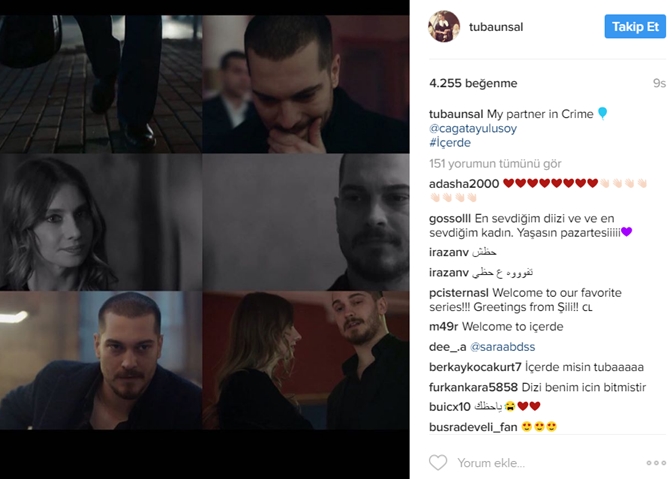Open commenter berkaykocakurt7's profile
The image size is (672, 479).
[x=475, y=367]
